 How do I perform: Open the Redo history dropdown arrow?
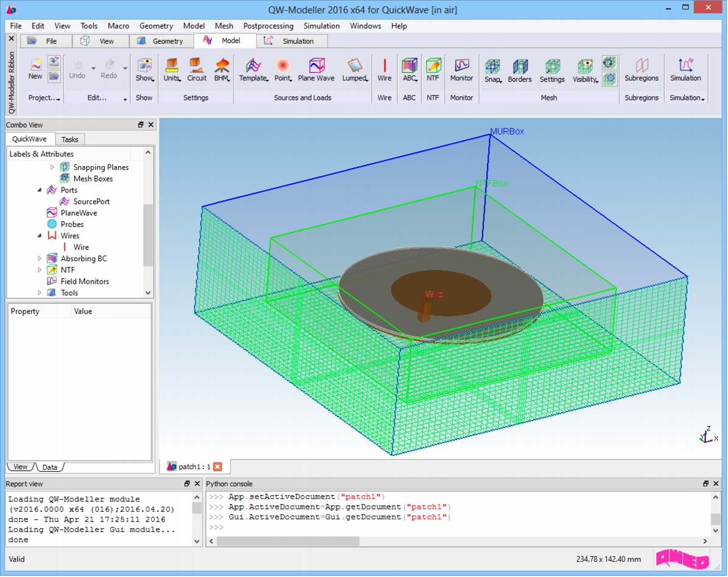pos(125,68)
